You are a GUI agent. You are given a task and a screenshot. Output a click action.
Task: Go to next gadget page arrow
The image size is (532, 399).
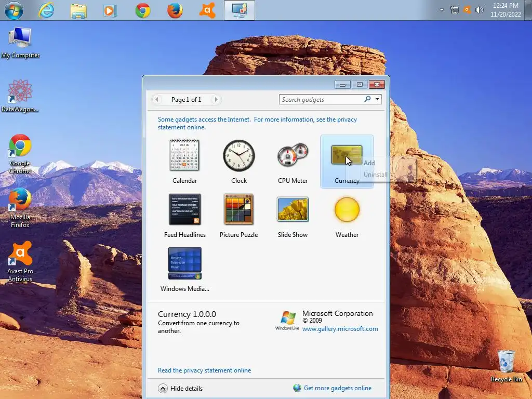coord(216,99)
